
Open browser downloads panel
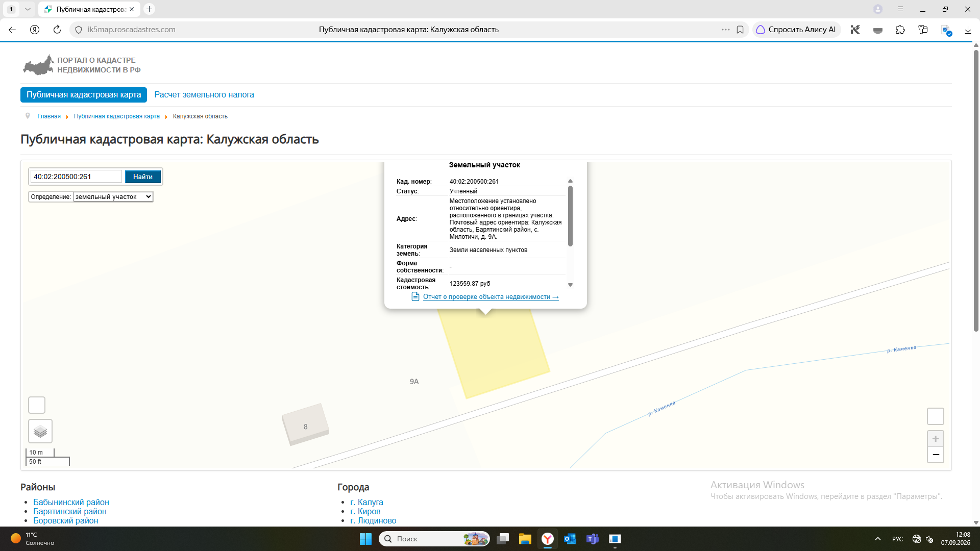(968, 30)
